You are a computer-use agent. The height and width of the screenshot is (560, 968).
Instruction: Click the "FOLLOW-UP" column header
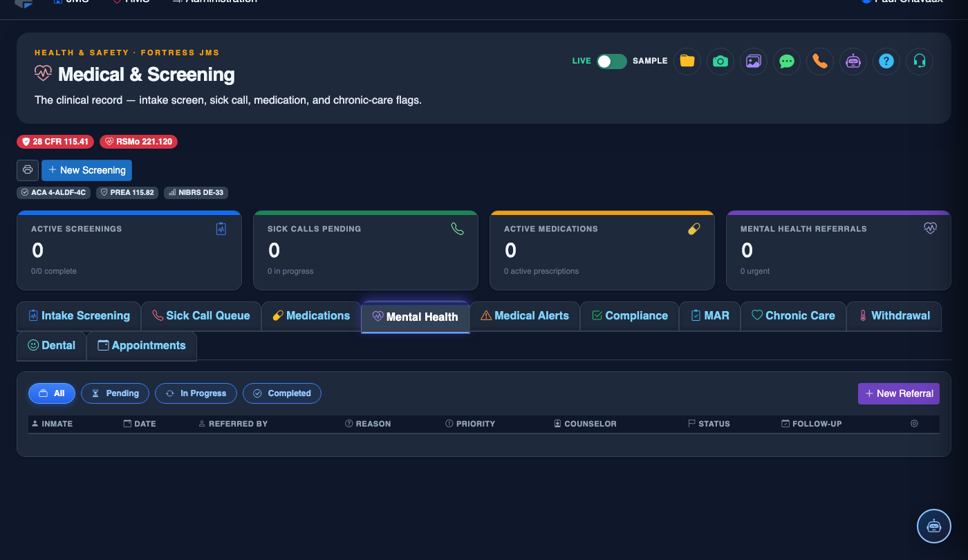pyautogui.click(x=812, y=424)
